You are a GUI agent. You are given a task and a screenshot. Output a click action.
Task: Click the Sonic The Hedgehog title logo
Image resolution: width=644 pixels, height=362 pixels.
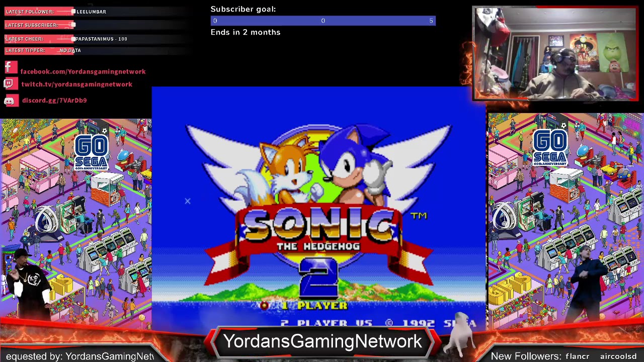pyautogui.click(x=318, y=230)
